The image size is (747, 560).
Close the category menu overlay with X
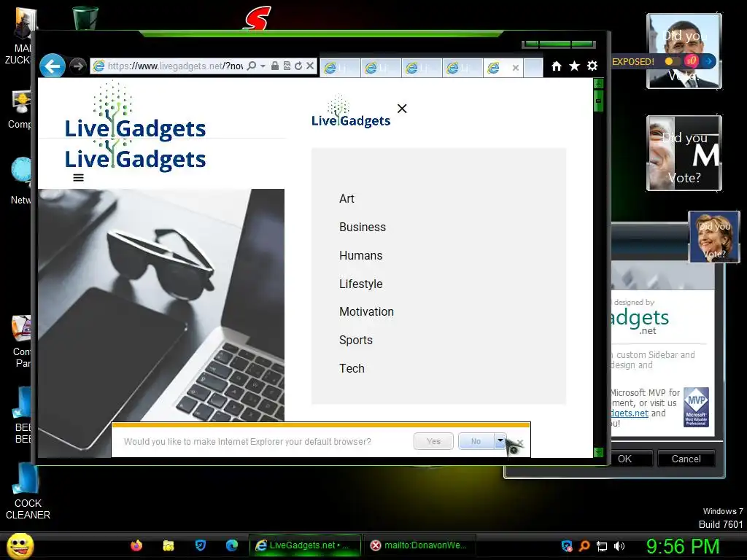pos(402,109)
